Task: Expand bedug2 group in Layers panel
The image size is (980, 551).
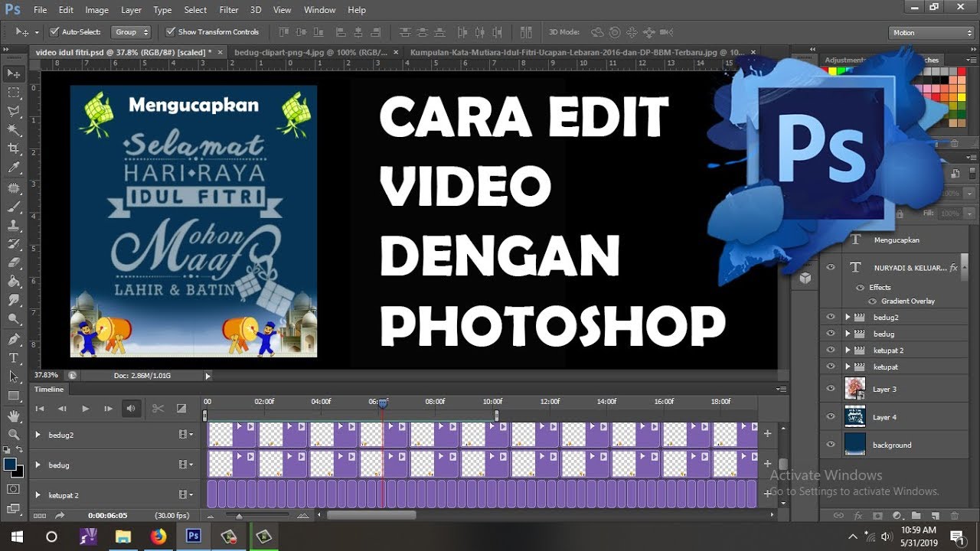Action: click(x=848, y=317)
